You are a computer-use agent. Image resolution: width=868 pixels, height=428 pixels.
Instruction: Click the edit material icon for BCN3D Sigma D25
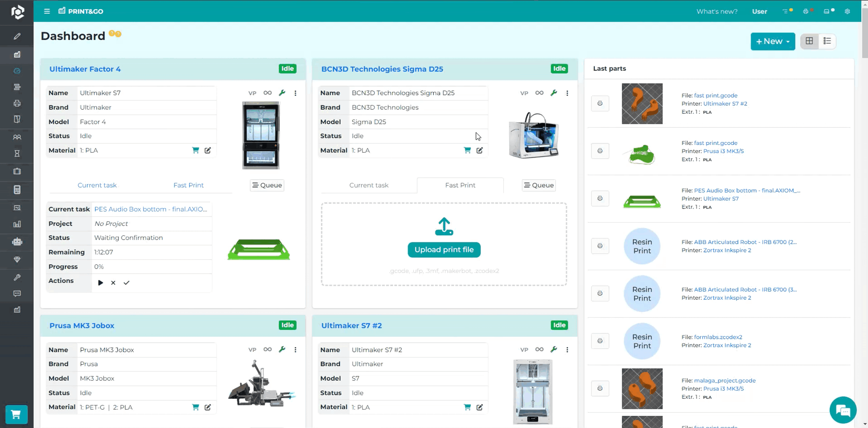[x=480, y=150]
